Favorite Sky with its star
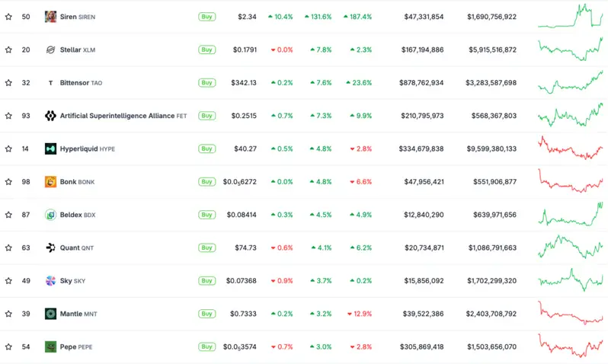This screenshot has height=364, width=608. tap(8, 281)
